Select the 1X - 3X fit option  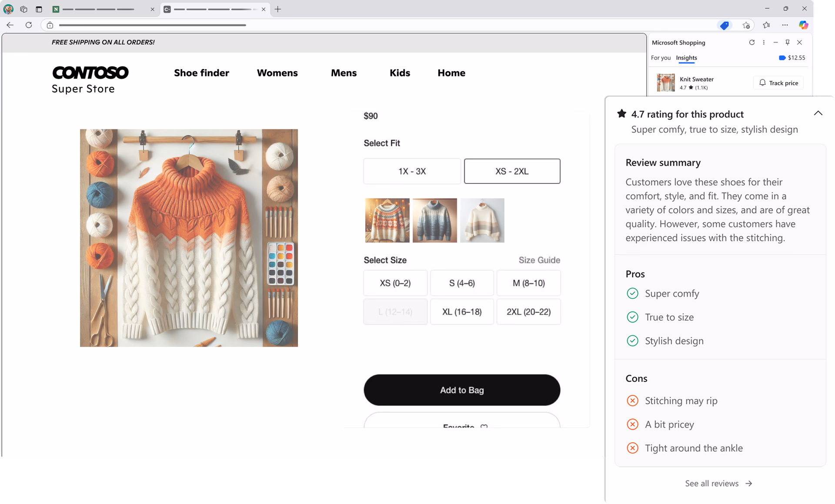point(412,171)
